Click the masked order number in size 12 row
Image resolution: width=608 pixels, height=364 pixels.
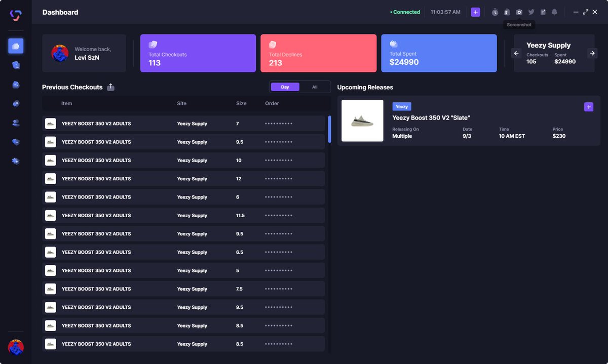click(279, 179)
